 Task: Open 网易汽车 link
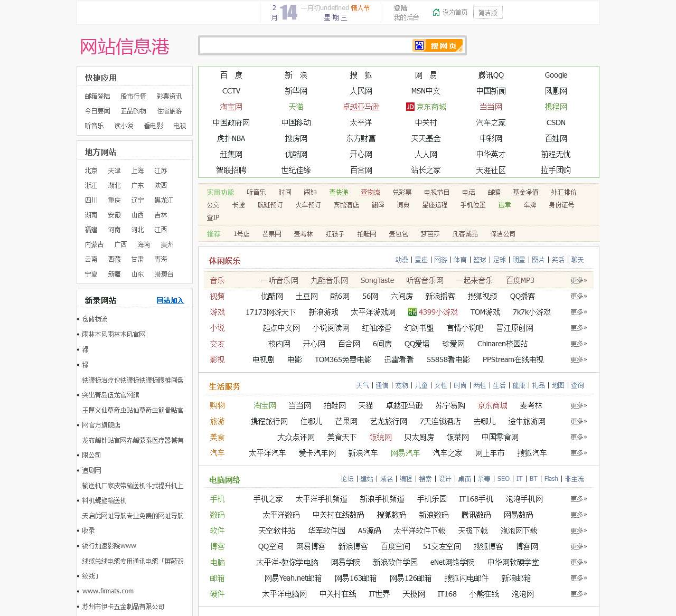[x=405, y=453]
